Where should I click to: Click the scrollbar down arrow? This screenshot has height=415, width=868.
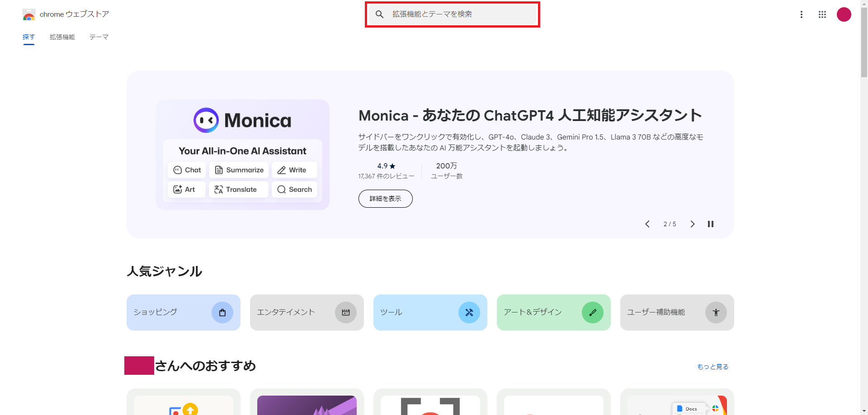click(x=864, y=411)
